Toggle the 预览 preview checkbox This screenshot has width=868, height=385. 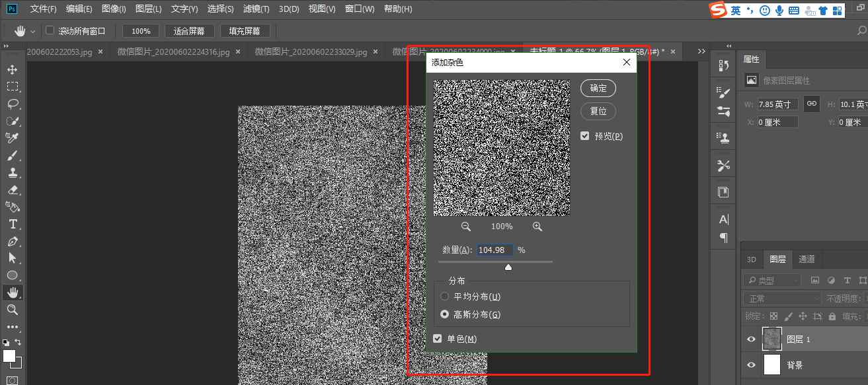(584, 135)
